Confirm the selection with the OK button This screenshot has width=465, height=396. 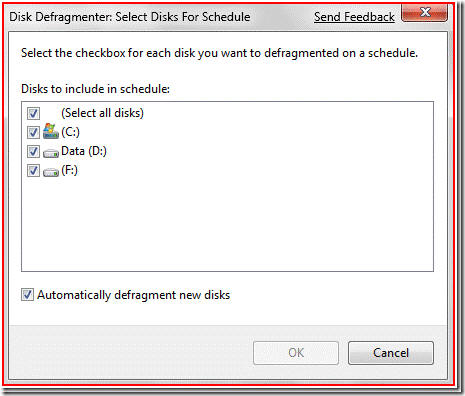click(296, 353)
